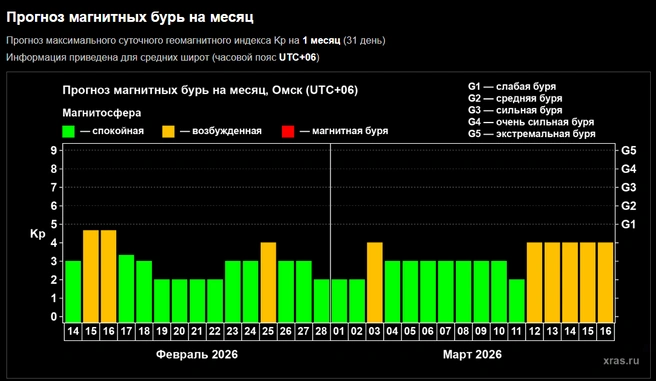Click date label 28 on the axis
The height and width of the screenshot is (381, 656).
point(321,332)
